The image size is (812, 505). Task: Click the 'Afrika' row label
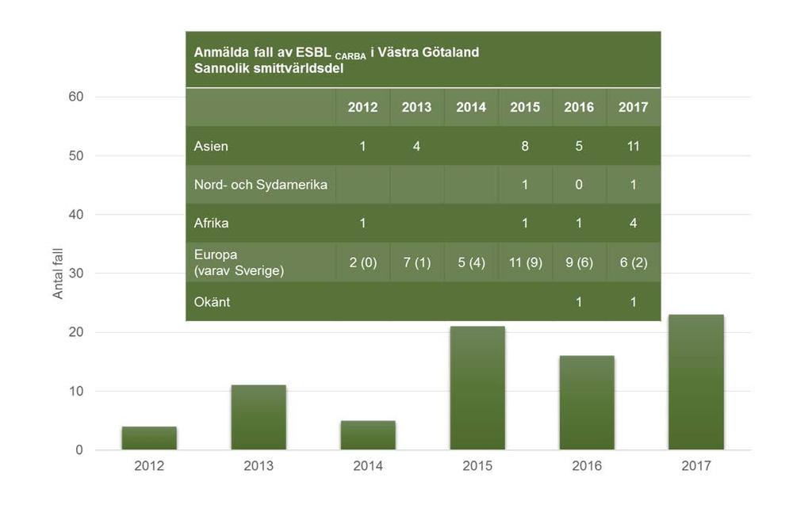tap(211, 224)
